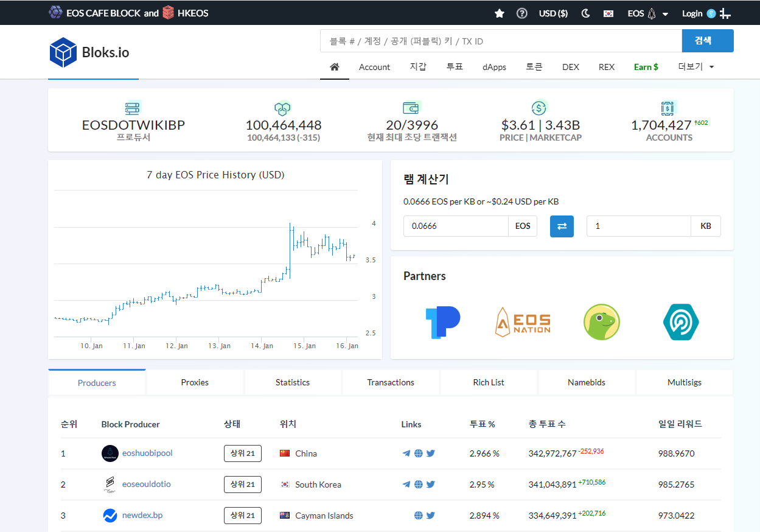Open EOS CAFE BLOCK sponsor link
760x532 pixels.
click(94, 13)
